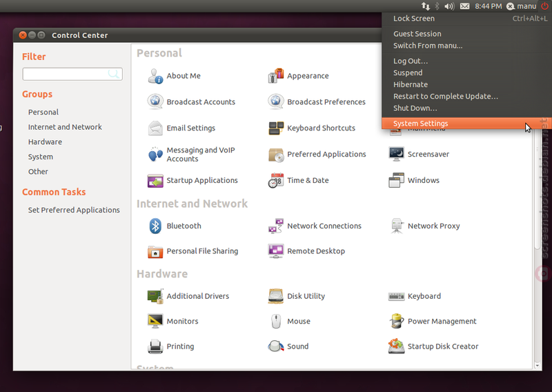Image resolution: width=552 pixels, height=392 pixels.
Task: Open the Disk Utility icon
Action: (x=275, y=297)
